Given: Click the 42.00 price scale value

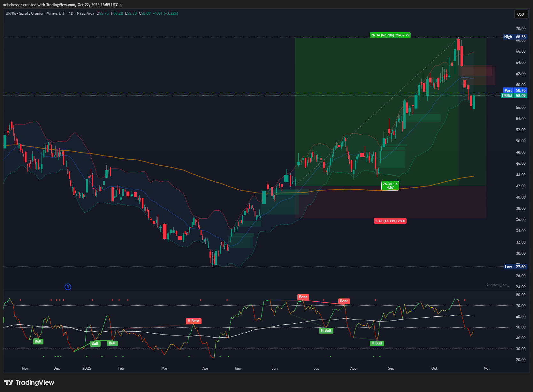Looking at the screenshot, I should tap(521, 186).
